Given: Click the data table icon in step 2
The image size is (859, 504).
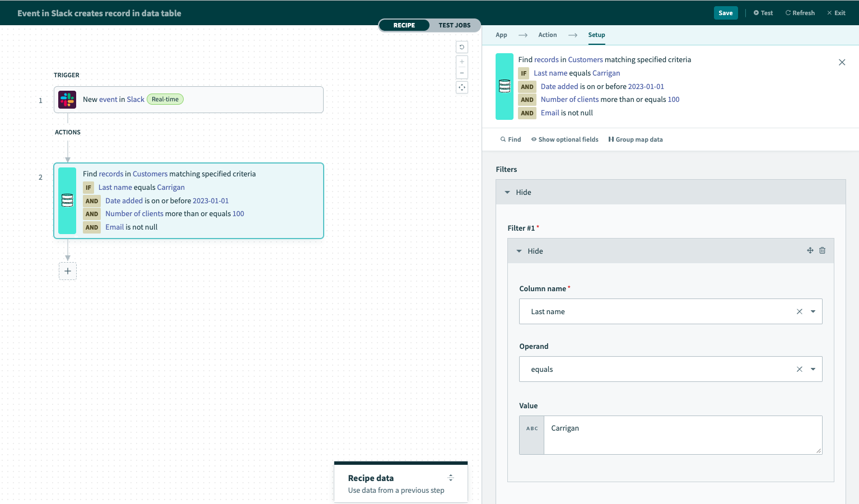Looking at the screenshot, I should point(67,200).
